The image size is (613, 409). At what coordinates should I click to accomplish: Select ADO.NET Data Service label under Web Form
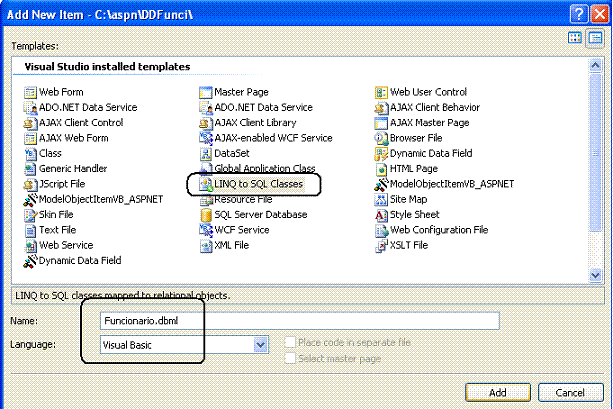pyautogui.click(x=88, y=108)
